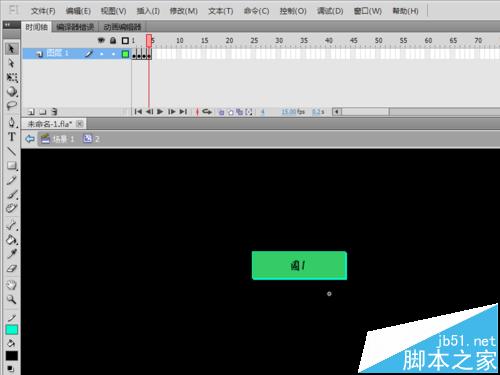Toggle onion skin
Screen dimensions: 500x375
(221, 112)
